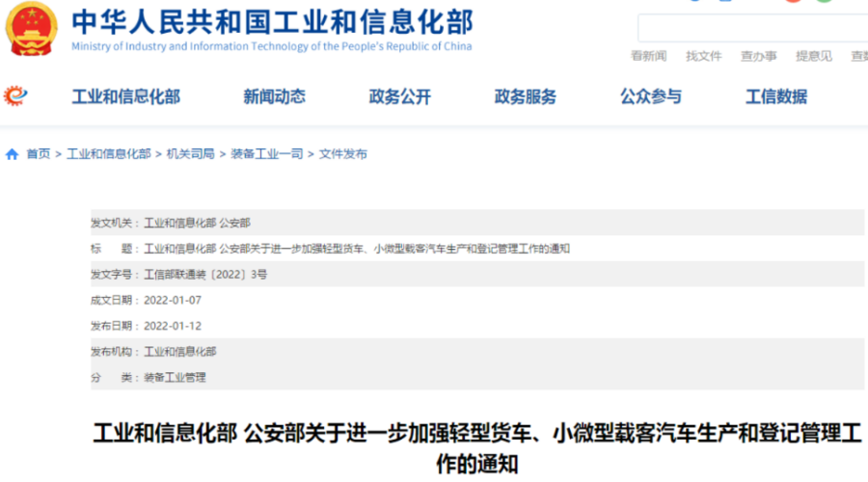Click the 发布机构 value 工业和信息化部

point(180,352)
